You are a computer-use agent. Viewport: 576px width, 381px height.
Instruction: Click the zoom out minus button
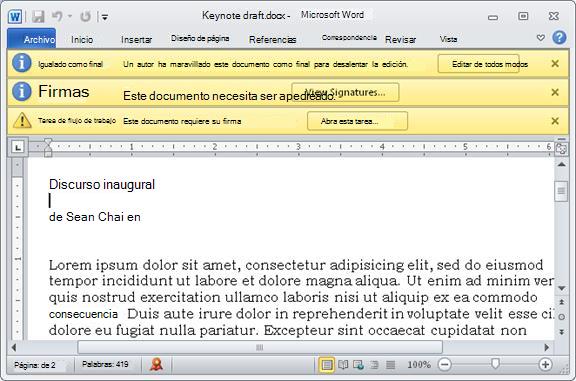pos(444,364)
